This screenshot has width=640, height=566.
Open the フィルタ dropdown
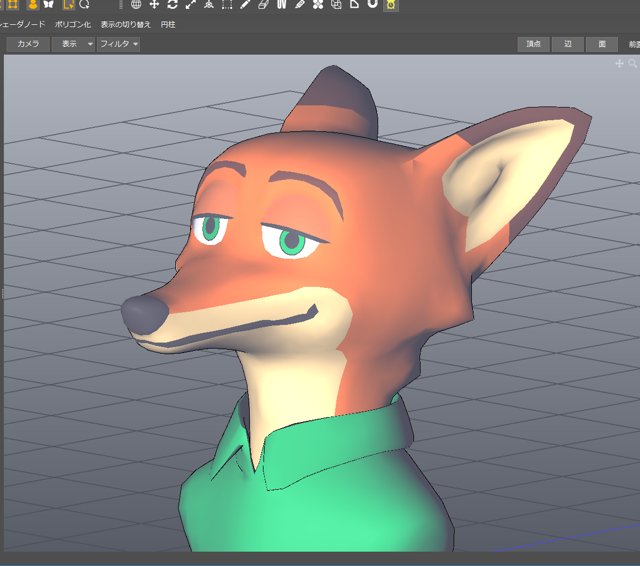pos(118,44)
